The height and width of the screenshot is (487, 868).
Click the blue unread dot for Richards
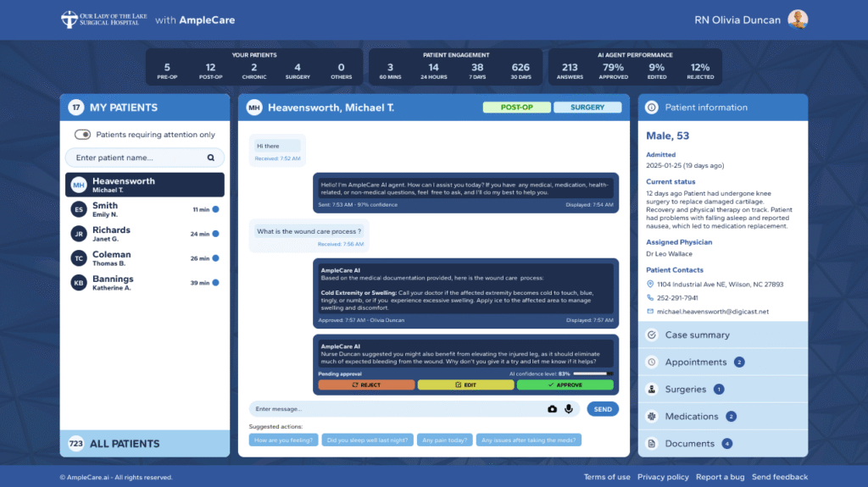click(216, 234)
